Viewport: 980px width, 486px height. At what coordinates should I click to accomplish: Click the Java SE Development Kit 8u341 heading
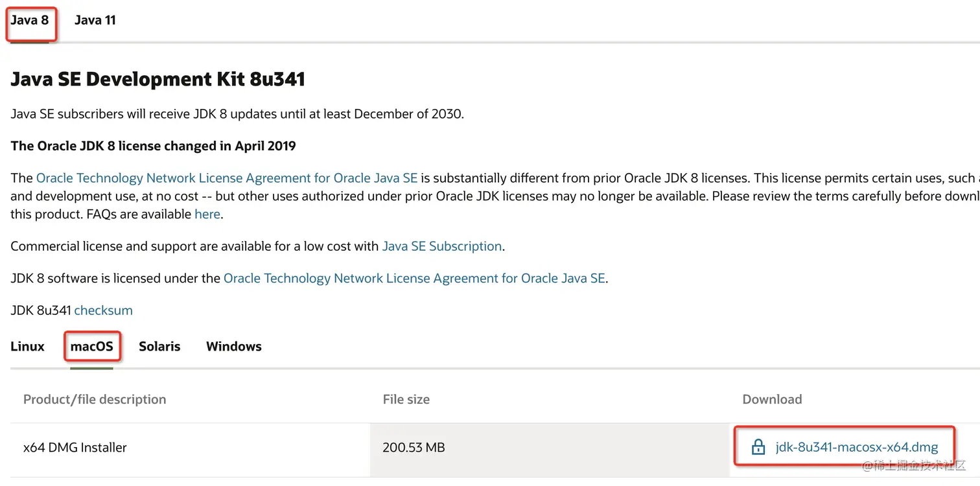(157, 79)
